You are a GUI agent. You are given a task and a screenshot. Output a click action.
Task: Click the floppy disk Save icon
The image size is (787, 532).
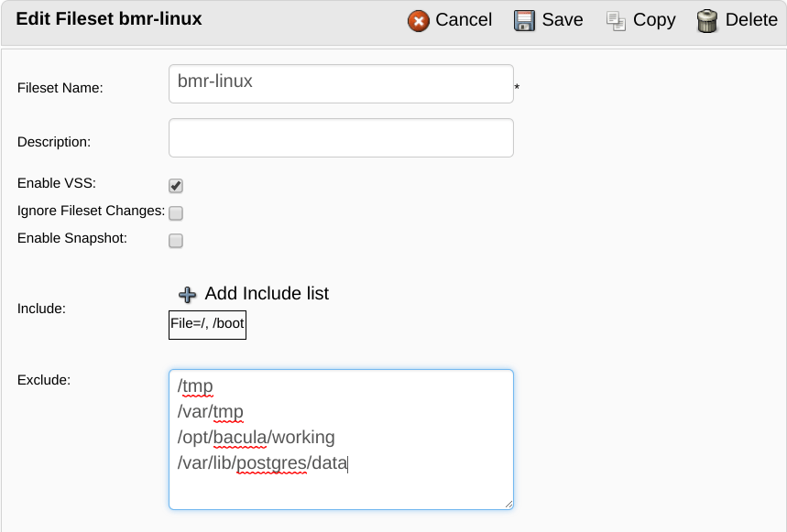[524, 21]
